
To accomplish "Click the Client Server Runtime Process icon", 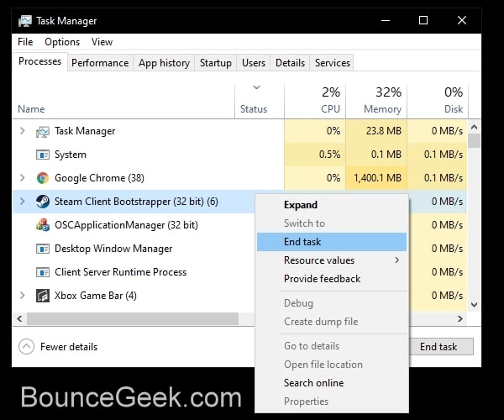I will coord(43,272).
